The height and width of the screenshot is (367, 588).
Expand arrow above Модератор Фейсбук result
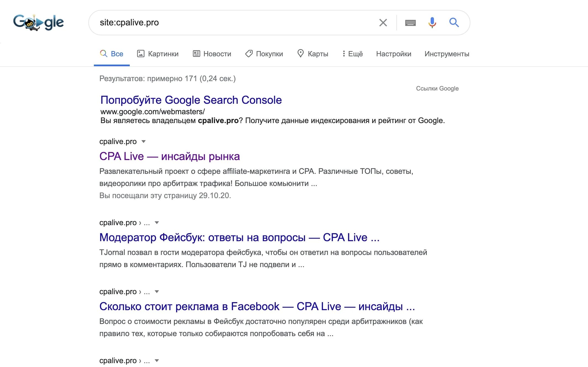tap(157, 223)
